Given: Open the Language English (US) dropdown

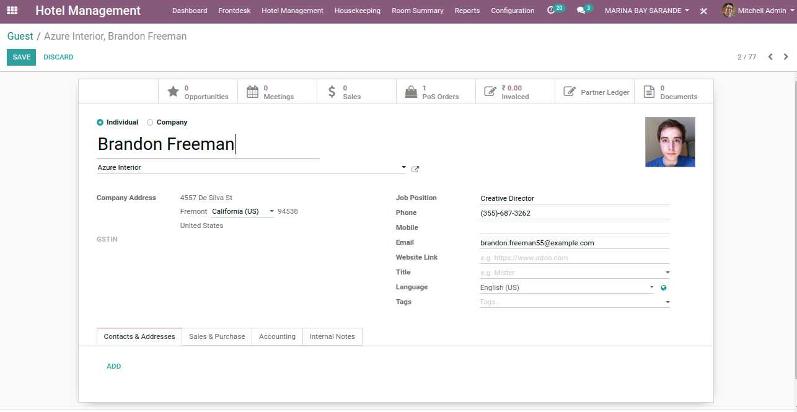Looking at the screenshot, I should [652, 288].
